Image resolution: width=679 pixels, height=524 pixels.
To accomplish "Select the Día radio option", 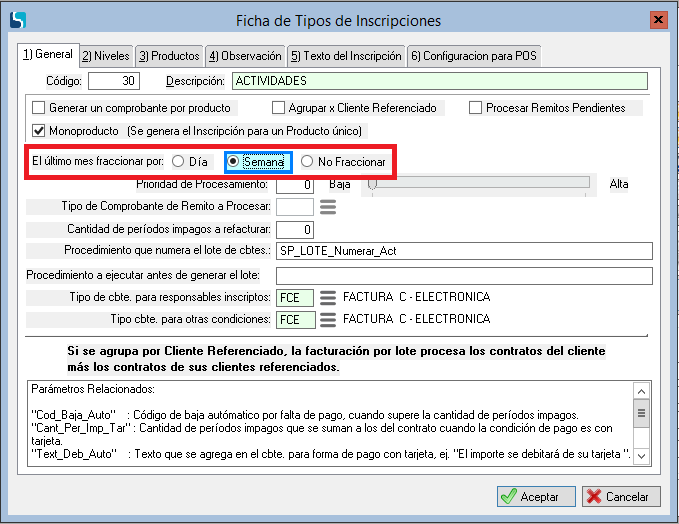I will click(178, 161).
